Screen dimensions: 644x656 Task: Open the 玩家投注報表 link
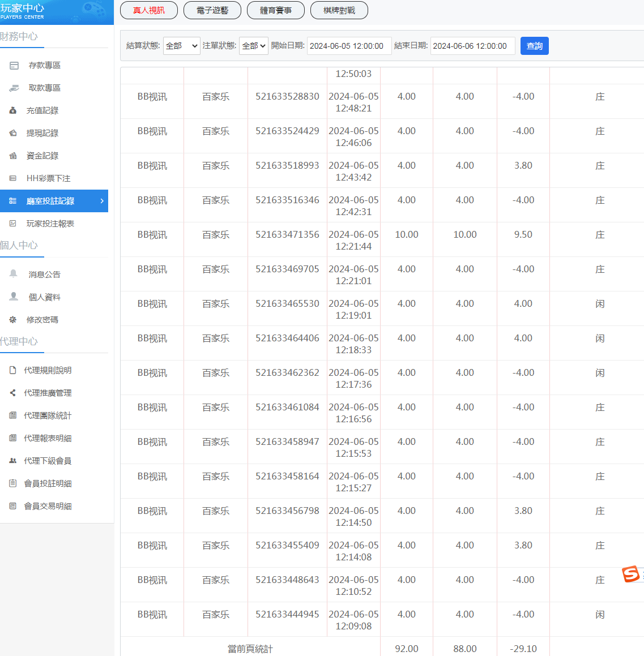click(x=50, y=224)
